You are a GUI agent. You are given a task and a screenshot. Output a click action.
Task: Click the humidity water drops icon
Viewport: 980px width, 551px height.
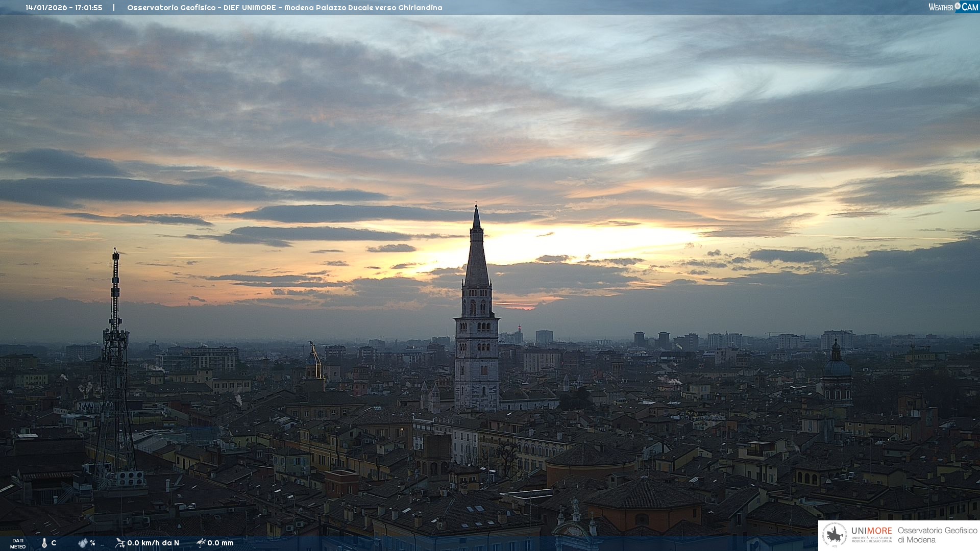pos(83,543)
